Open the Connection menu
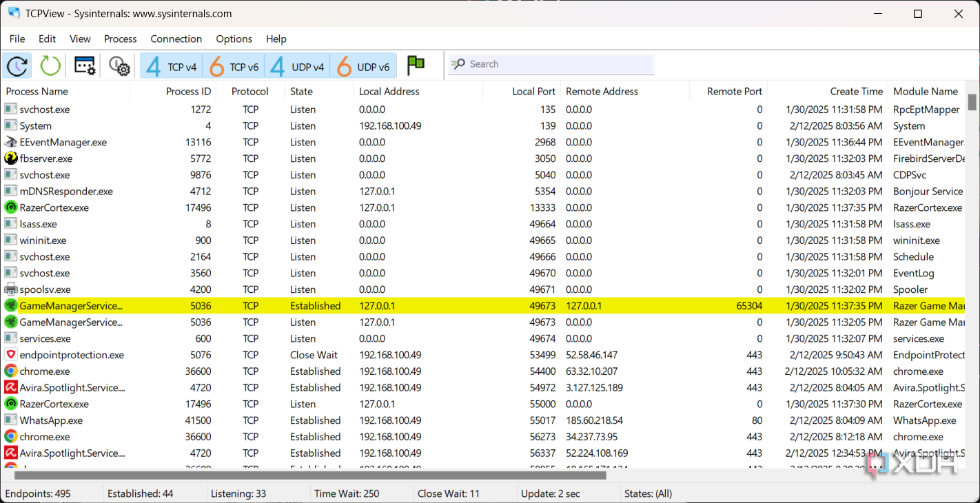 click(176, 39)
